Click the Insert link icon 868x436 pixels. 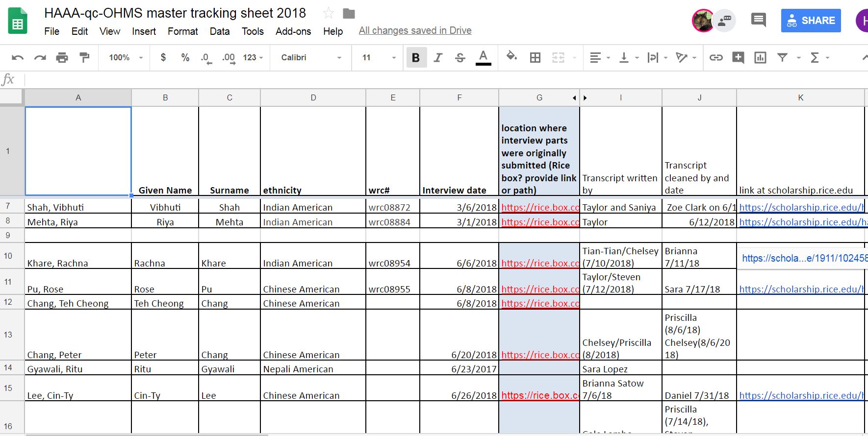[x=716, y=58]
